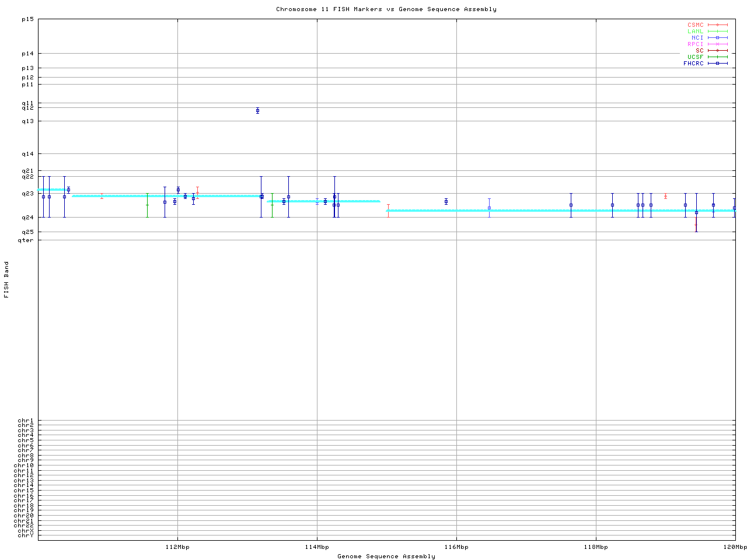Click the chr1 row label
This screenshot has height=560, width=747.
(26, 421)
